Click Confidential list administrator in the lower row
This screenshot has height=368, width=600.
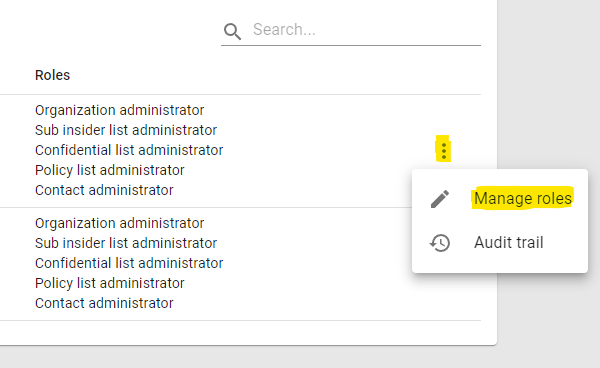pos(129,263)
